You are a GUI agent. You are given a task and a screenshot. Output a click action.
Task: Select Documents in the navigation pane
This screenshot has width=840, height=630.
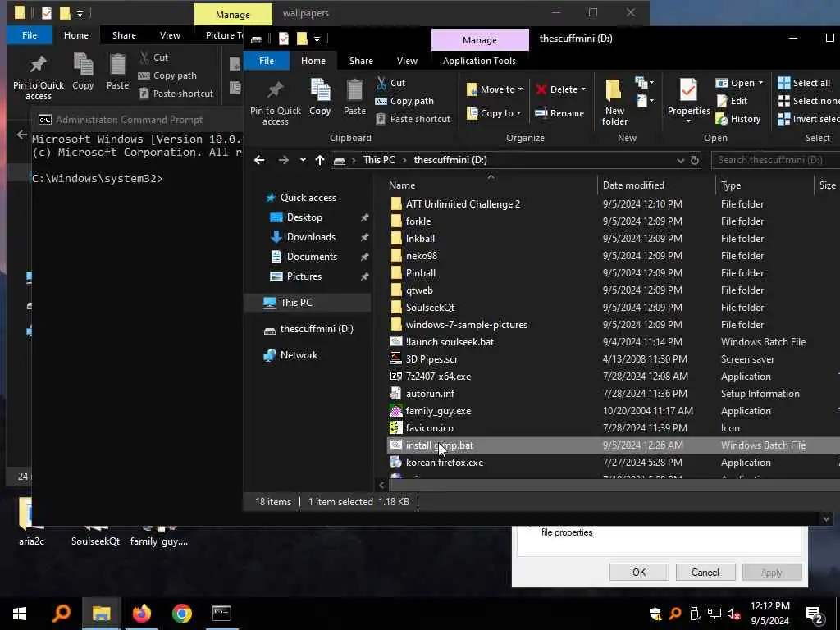pos(312,257)
